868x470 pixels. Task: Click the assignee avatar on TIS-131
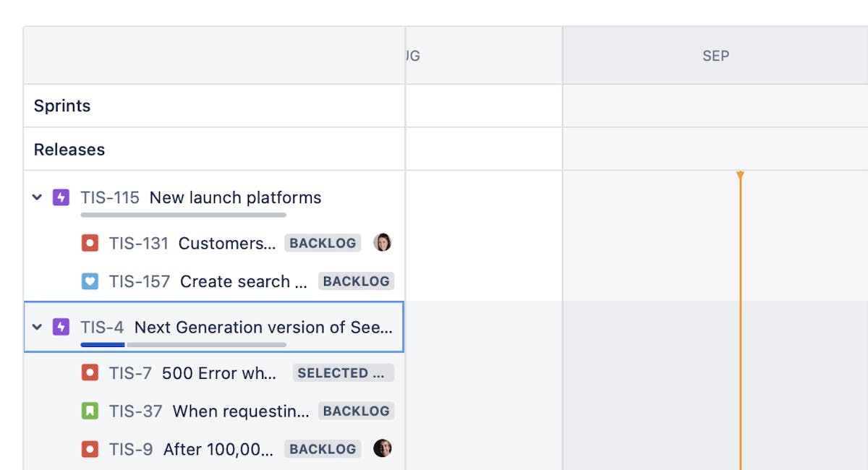tap(383, 243)
